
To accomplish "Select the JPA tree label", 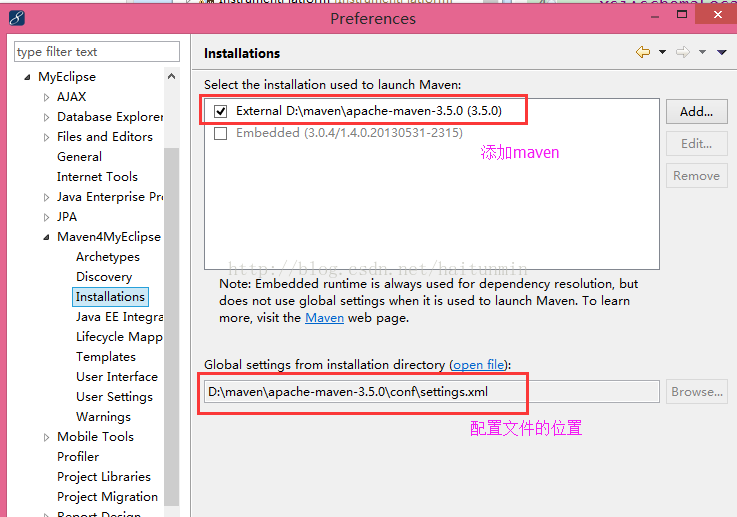I will [x=67, y=217].
